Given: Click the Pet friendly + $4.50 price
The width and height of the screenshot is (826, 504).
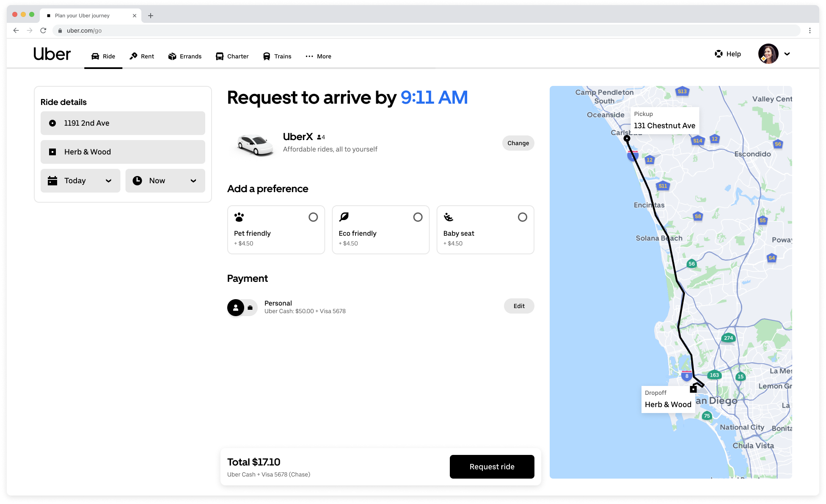Looking at the screenshot, I should 244,243.
